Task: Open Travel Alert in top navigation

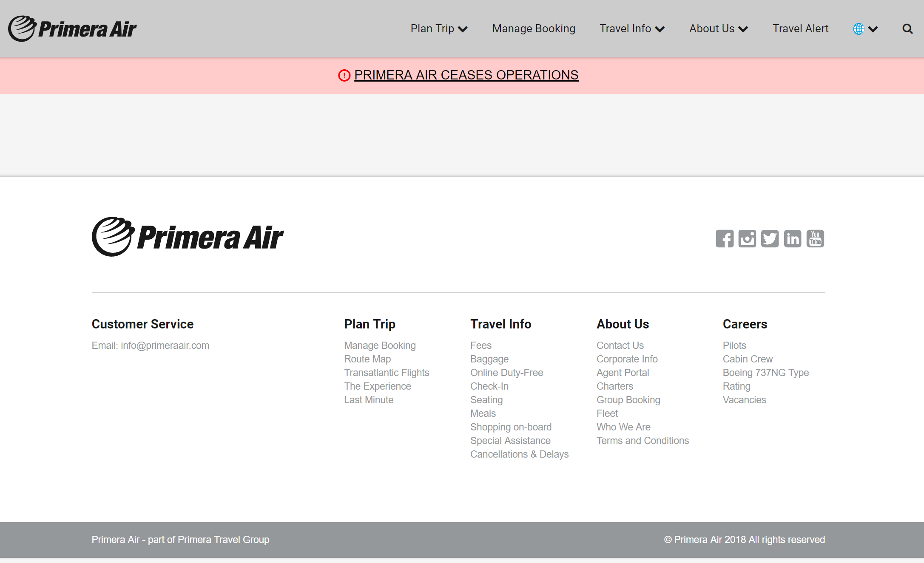Action: (800, 29)
